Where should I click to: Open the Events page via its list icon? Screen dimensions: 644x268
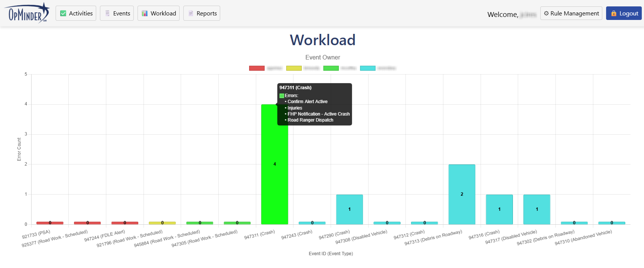tap(107, 14)
